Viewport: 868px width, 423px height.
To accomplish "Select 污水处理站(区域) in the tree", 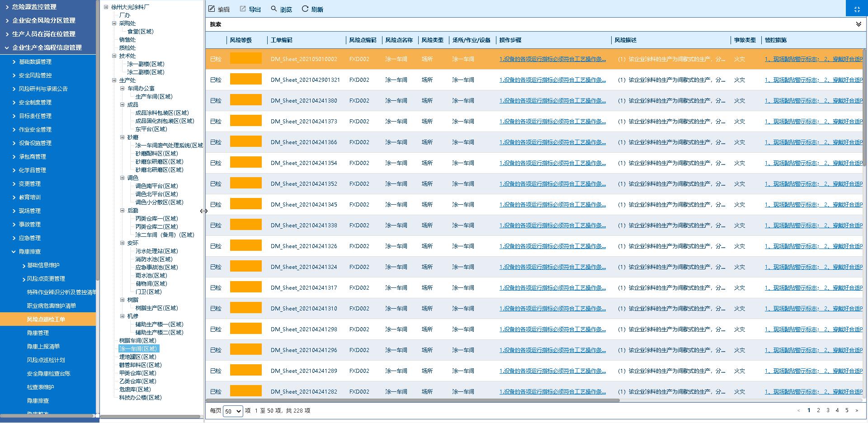I will coord(156,251).
